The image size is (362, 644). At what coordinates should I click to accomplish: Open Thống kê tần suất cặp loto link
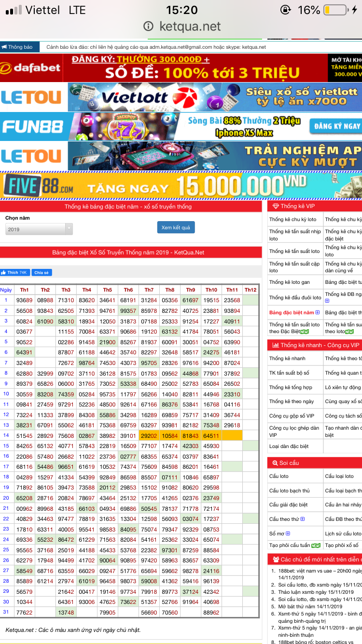point(294,267)
